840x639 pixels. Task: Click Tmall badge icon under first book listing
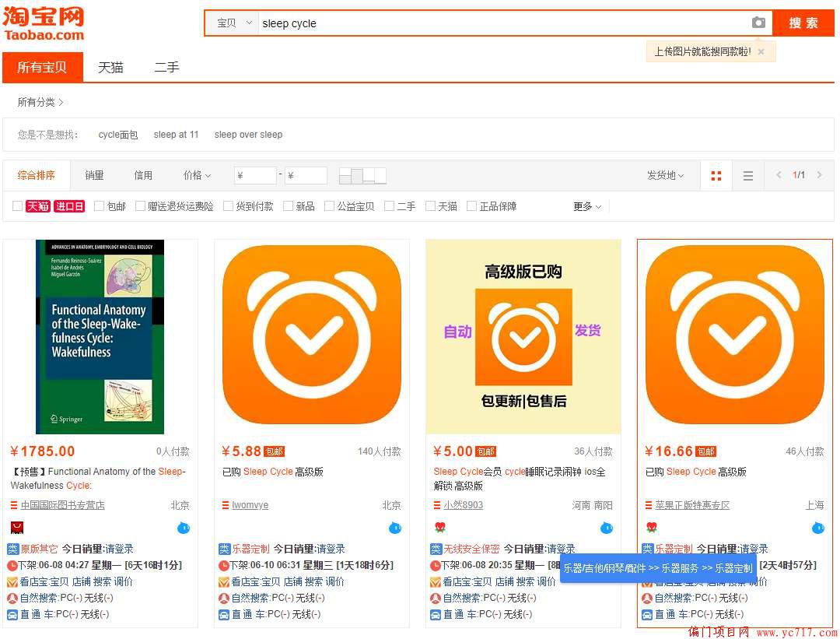click(x=17, y=528)
